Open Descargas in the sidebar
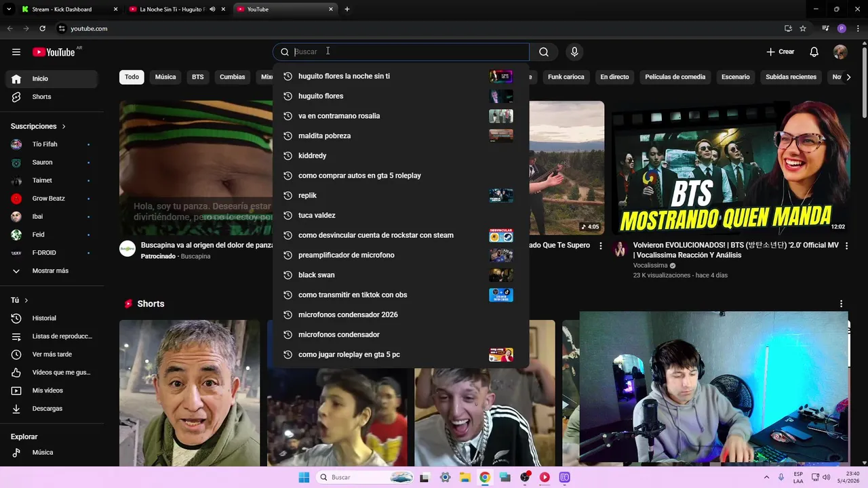 click(52, 409)
